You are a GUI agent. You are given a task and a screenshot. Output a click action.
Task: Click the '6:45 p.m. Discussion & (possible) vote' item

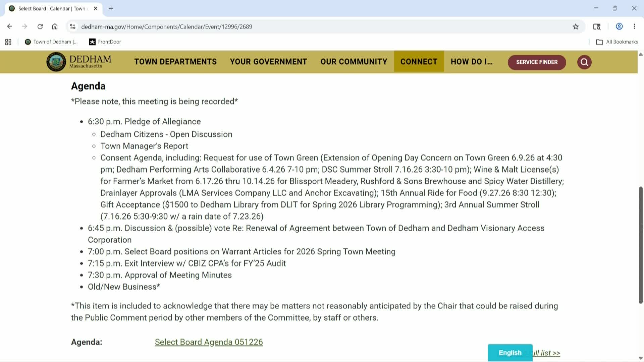pos(316,234)
